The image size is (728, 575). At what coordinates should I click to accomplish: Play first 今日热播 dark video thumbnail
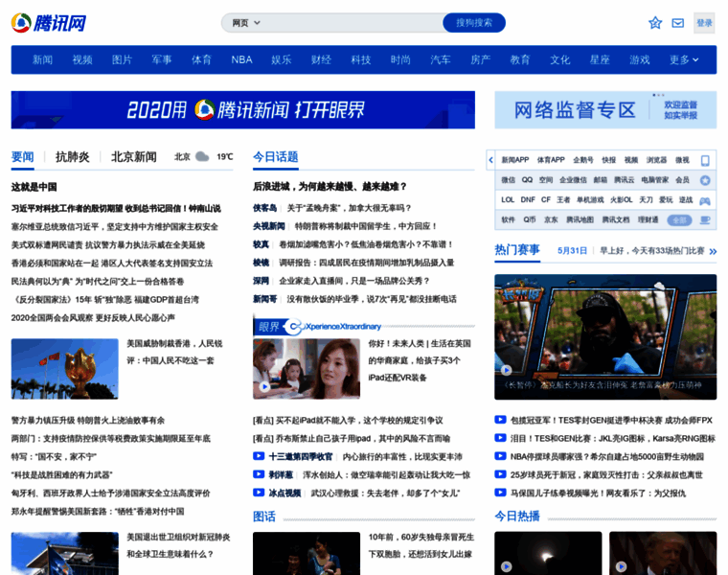(x=506, y=566)
